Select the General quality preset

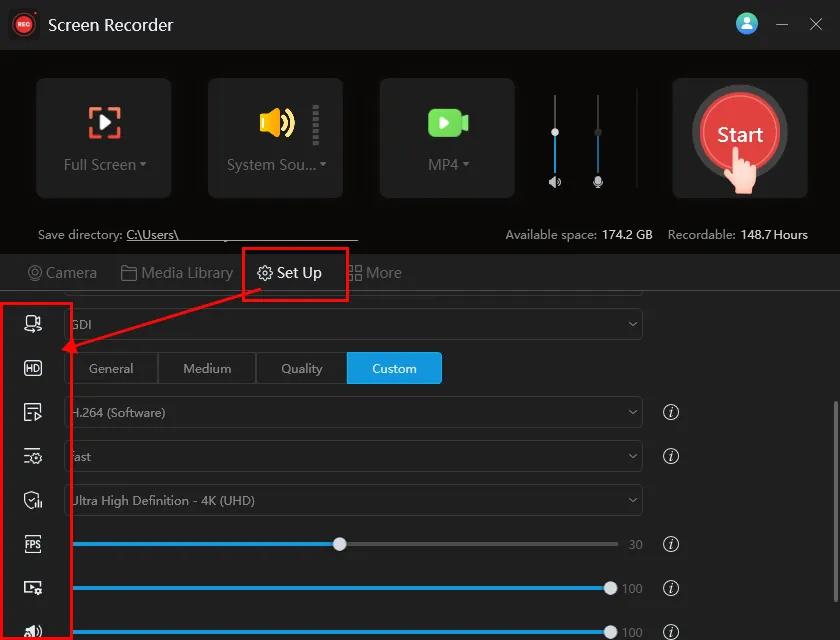point(111,368)
